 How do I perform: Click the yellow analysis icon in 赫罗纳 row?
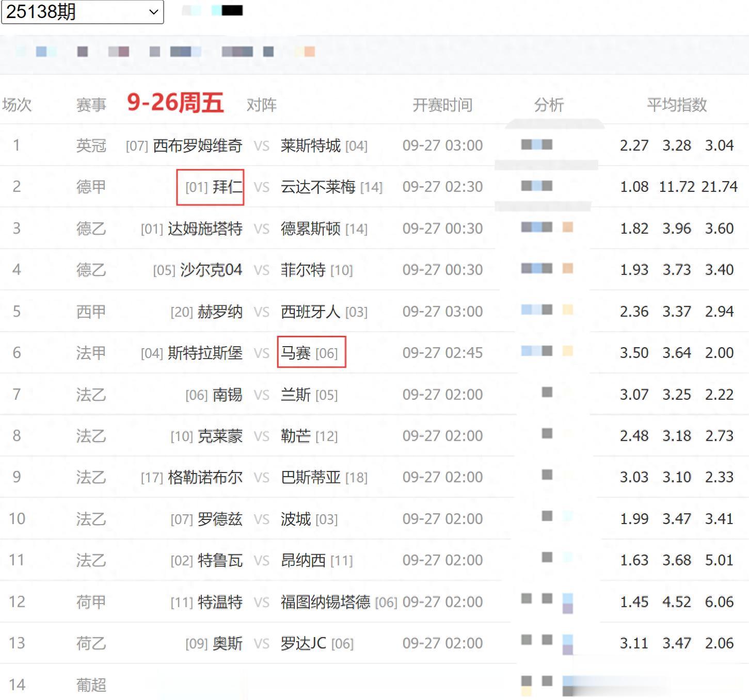pyautogui.click(x=567, y=310)
